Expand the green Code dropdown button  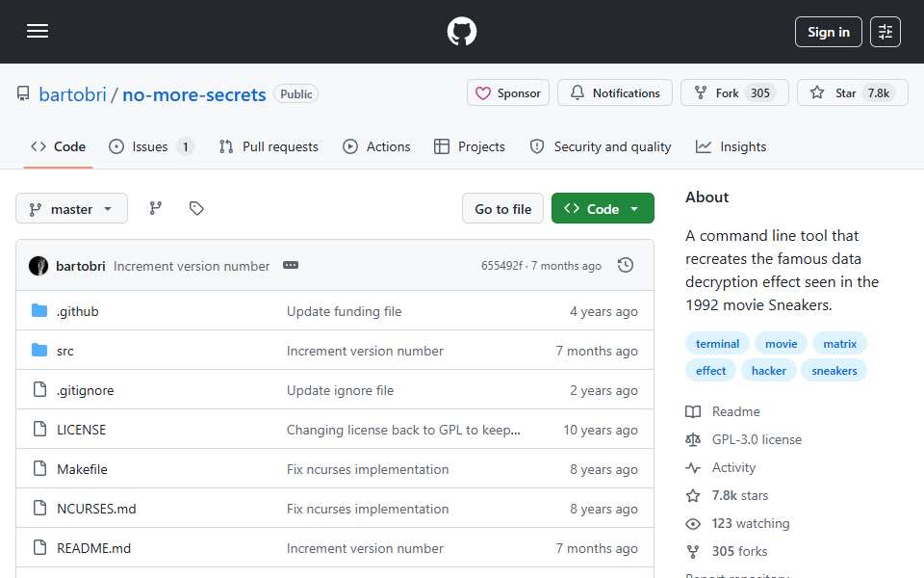tap(603, 209)
